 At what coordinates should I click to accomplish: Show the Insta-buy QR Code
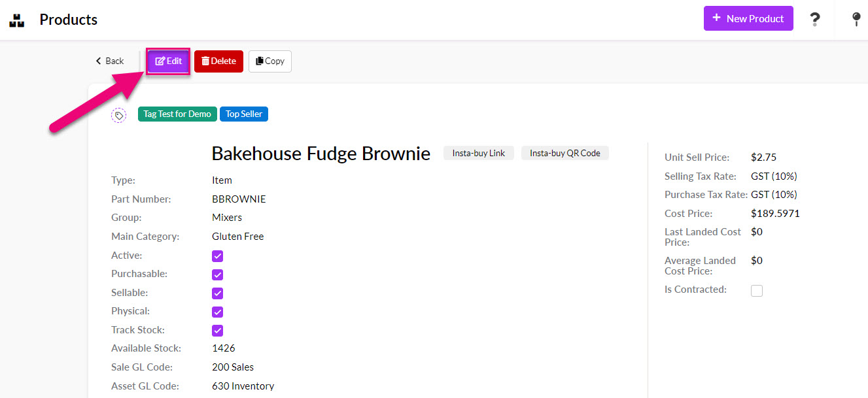[x=564, y=153]
